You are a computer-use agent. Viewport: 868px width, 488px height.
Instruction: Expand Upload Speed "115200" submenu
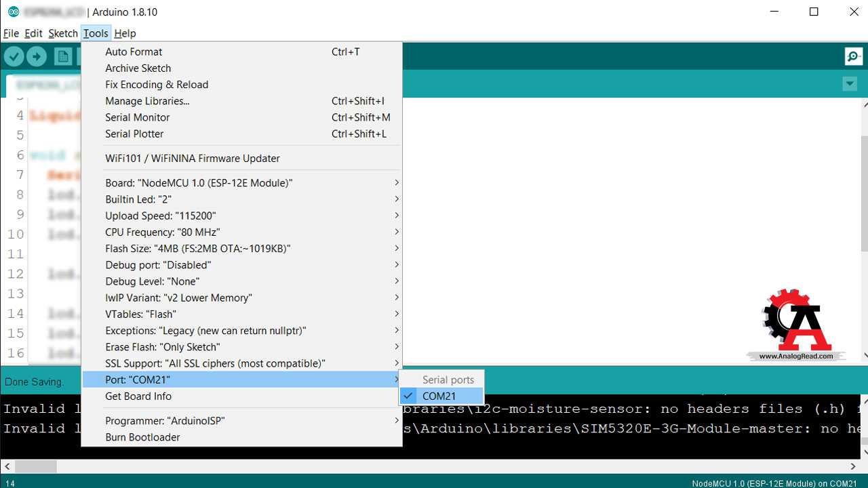click(x=241, y=216)
